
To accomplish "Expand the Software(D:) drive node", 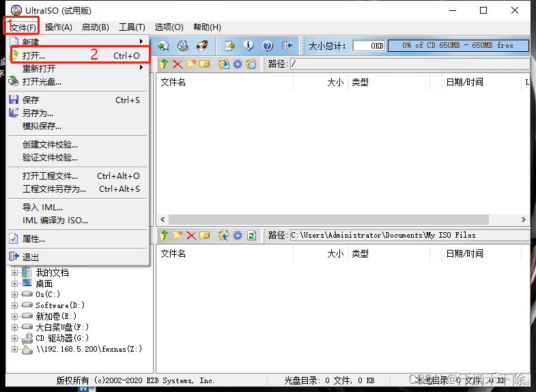I will (x=14, y=305).
